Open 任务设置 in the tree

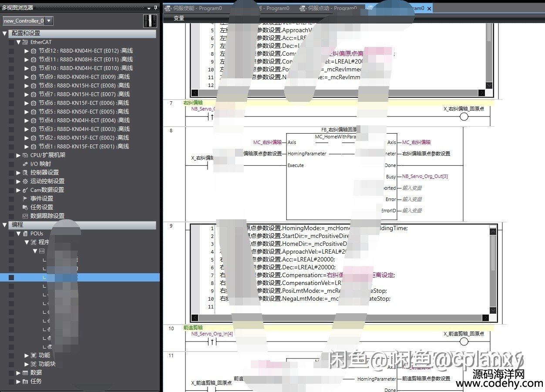point(41,208)
